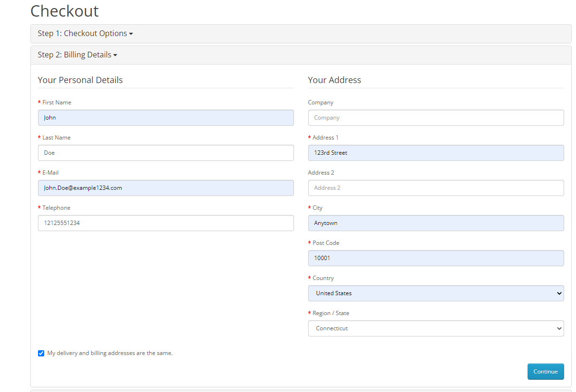
Task: Open the Country dropdown showing United States
Action: tap(435, 293)
